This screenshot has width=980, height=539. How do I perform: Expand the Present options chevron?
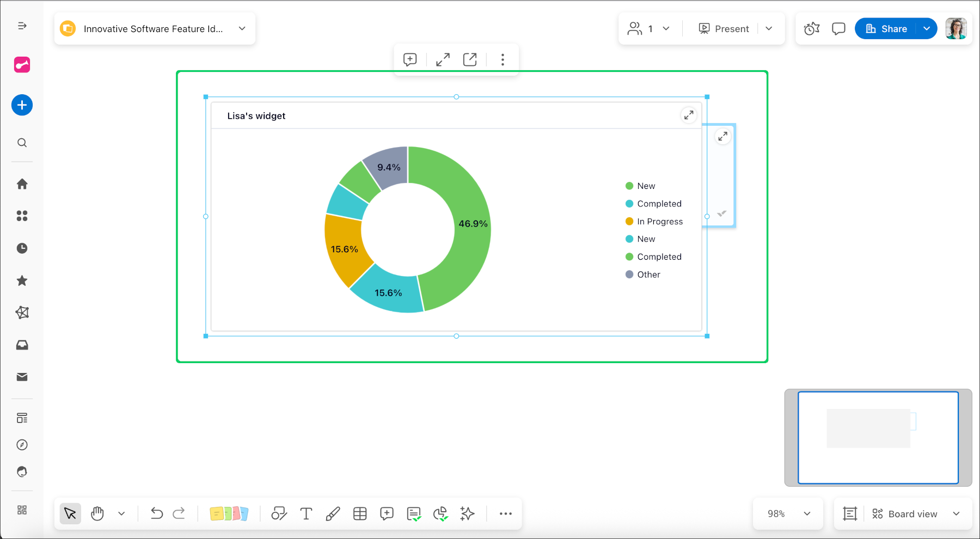[x=769, y=28]
